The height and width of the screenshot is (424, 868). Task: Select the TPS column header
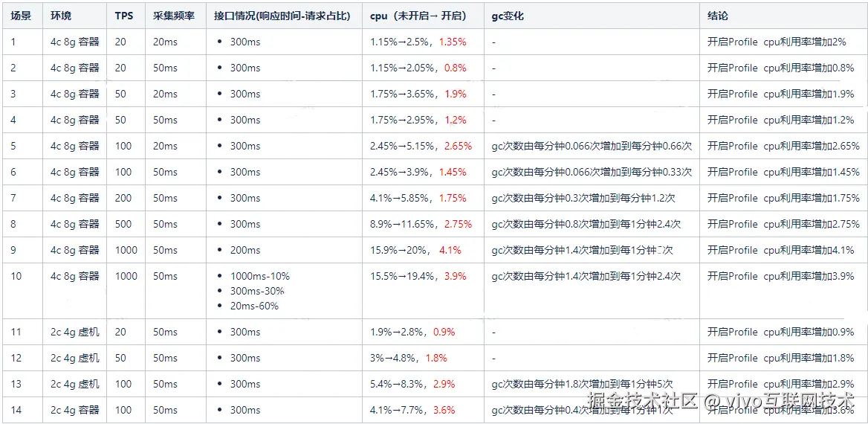tap(124, 16)
